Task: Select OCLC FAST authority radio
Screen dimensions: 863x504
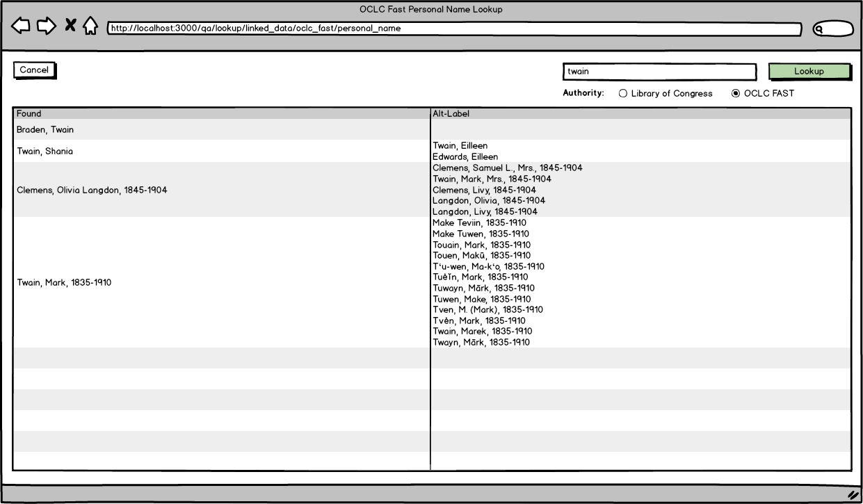Action: pos(762,94)
